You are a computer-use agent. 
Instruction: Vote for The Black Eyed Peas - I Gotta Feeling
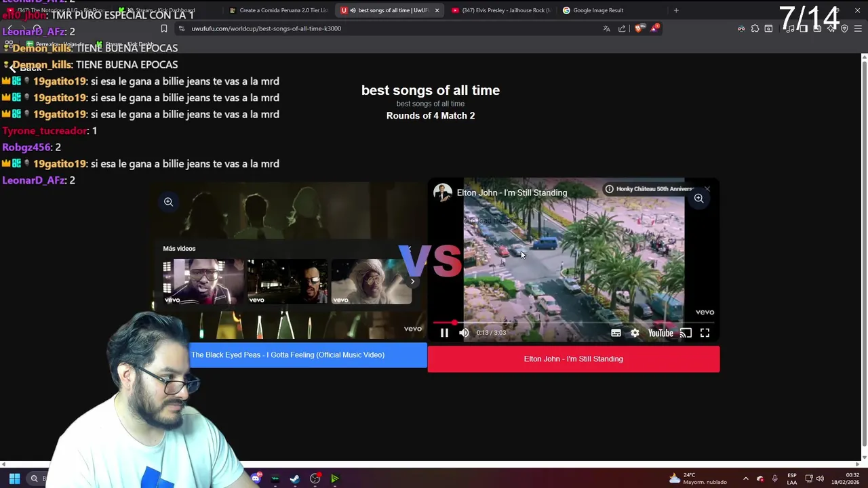[x=288, y=355]
